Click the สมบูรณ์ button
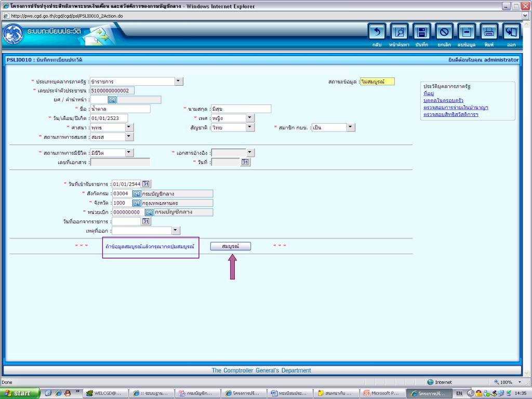 coord(230,246)
